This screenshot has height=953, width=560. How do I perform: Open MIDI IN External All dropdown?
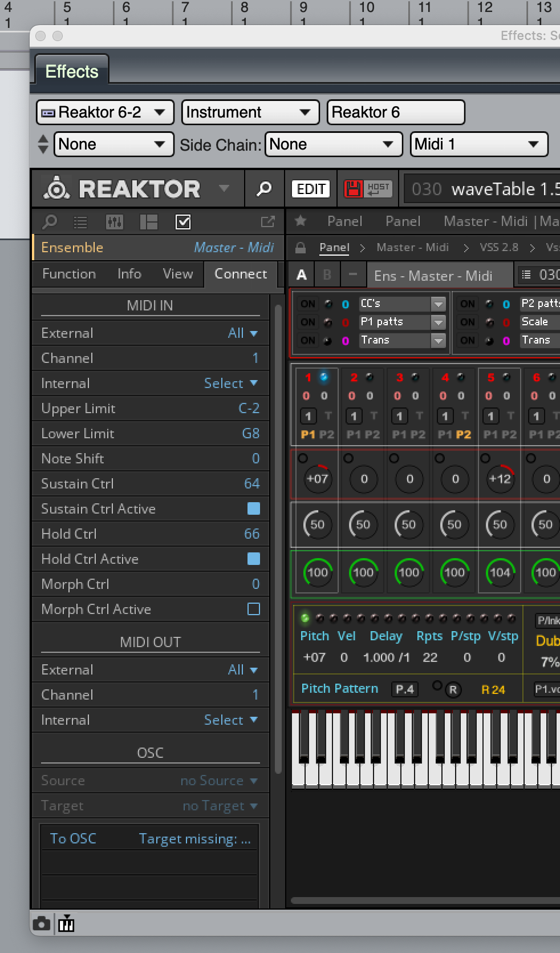[x=243, y=333]
